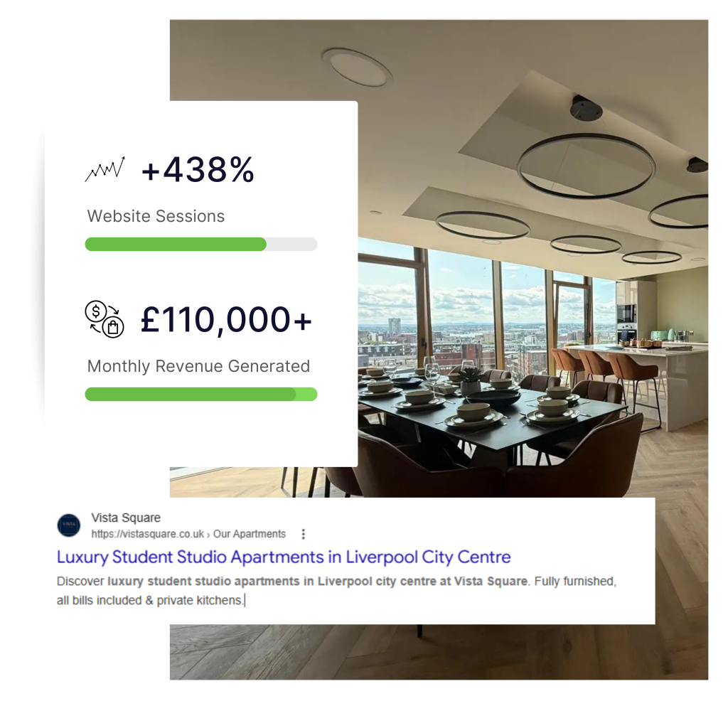This screenshot has width=728, height=728.
Task: Click the currency exchange shopping bag icon
Action: (x=105, y=319)
